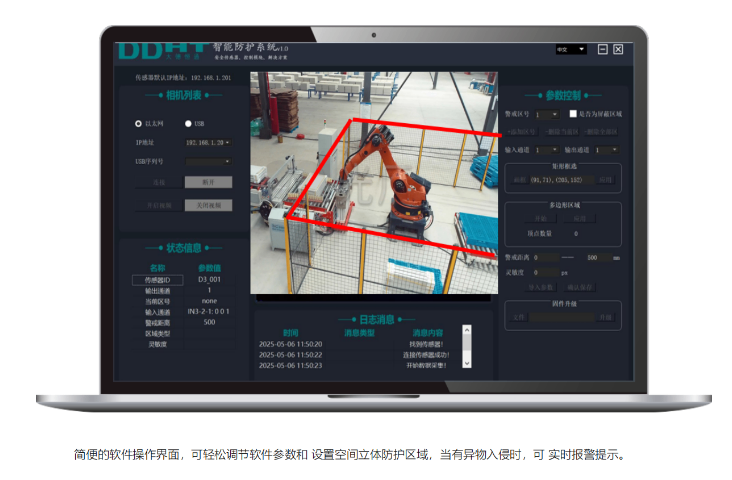This screenshot has width=732, height=480.
Task: Select the 以太网 (Ethernet) radio button
Action: point(139,124)
